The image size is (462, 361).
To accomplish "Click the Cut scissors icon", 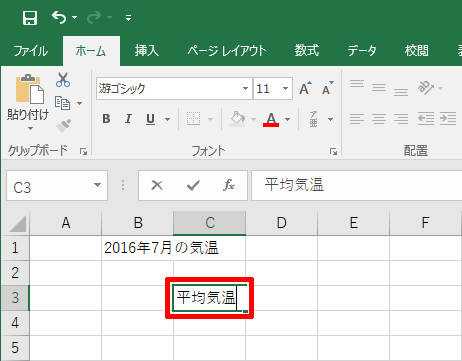I will tap(63, 80).
